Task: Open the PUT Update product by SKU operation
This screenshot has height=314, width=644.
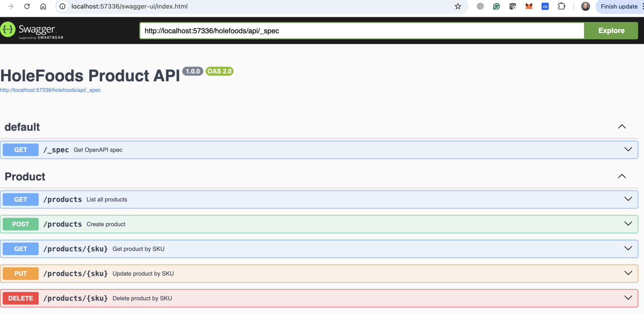Action: pos(143,274)
